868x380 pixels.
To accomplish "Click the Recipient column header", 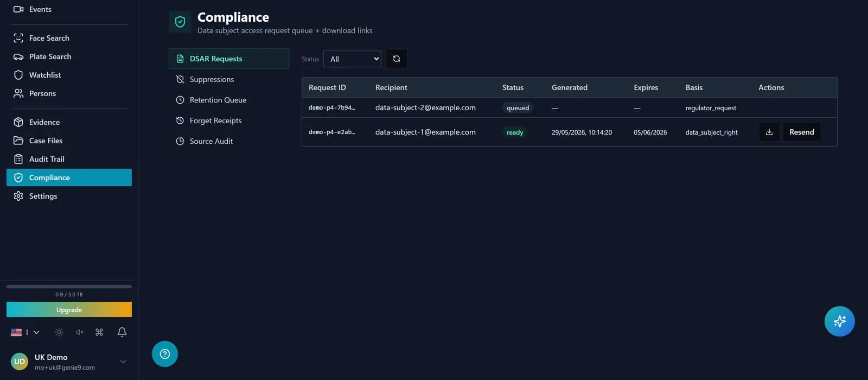I will 391,87.
